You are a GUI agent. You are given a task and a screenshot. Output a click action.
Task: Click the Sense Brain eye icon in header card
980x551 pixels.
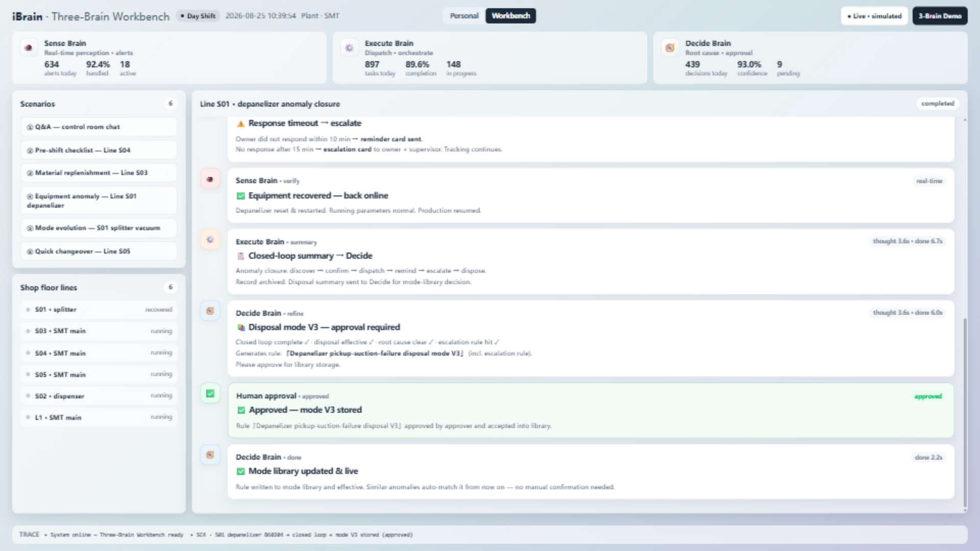tap(29, 47)
